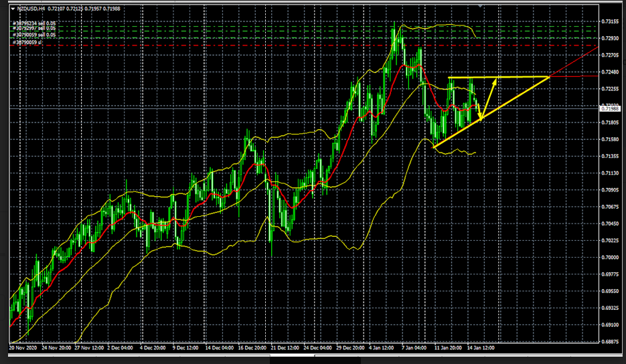Click the 0.70000 price scale label

[610, 258]
